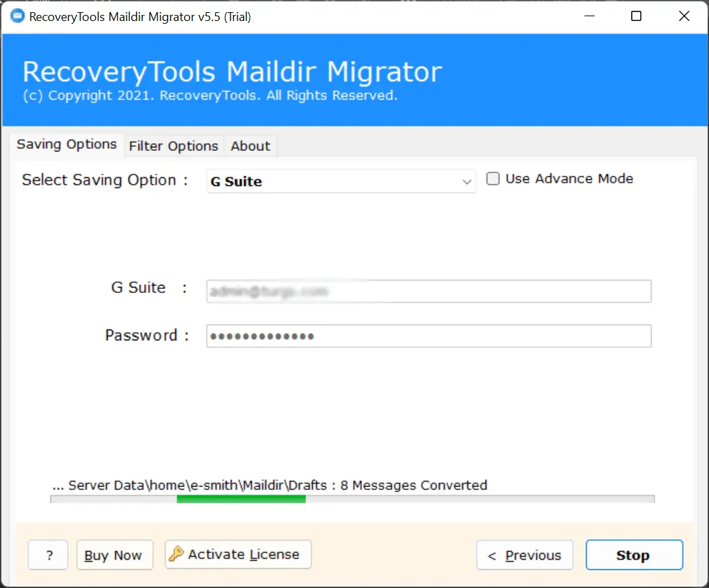Screen dimensions: 709x588
Task: Click the green migration progress bar
Action: pos(242,499)
